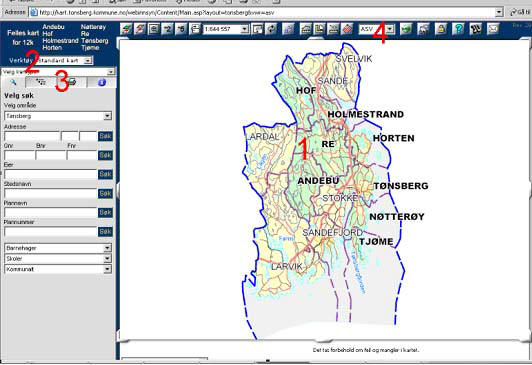Open the Skoler dropdown list

(x=107, y=258)
